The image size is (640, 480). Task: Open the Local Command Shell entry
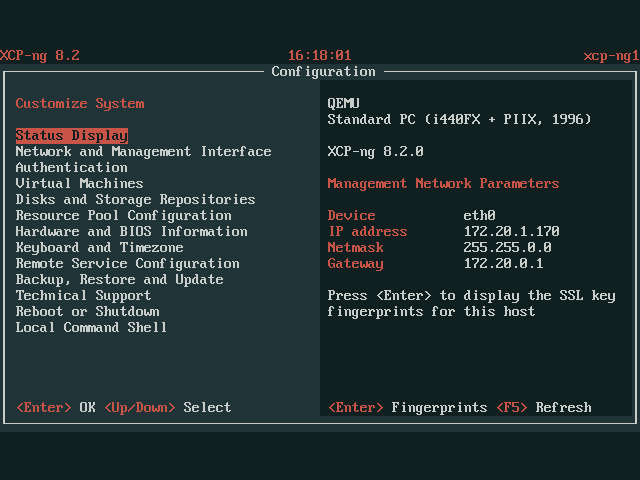pyautogui.click(x=91, y=327)
